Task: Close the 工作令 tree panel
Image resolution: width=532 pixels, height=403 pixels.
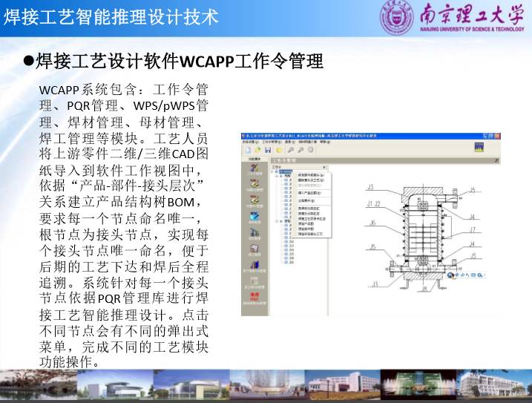Action: click(x=324, y=167)
